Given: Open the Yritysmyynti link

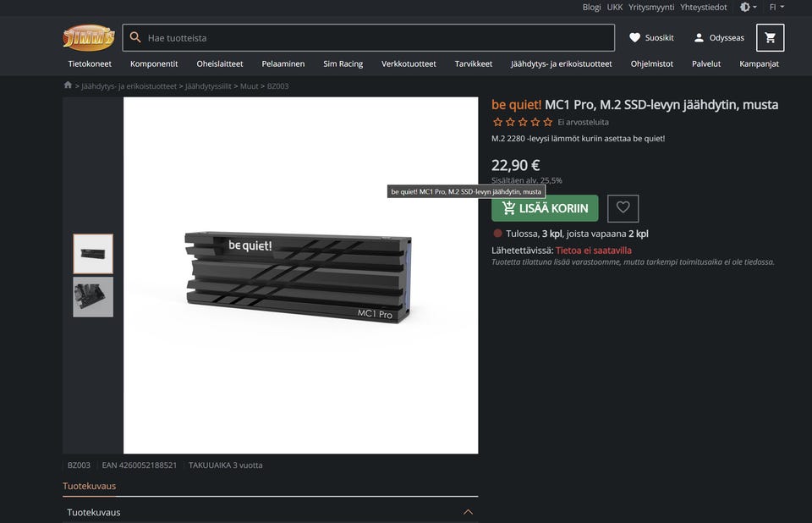Looking at the screenshot, I should pos(651,8).
